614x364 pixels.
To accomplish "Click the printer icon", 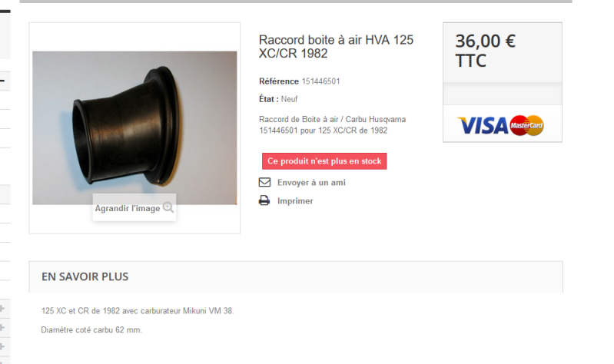I will (264, 200).
